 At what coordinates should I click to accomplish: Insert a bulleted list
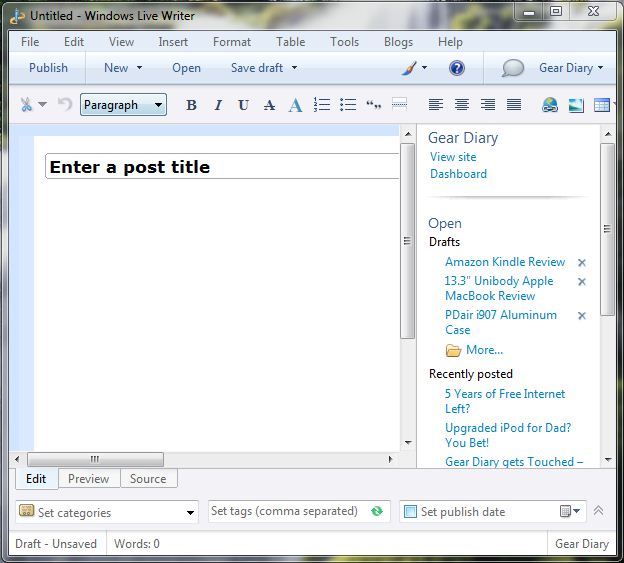coord(348,105)
